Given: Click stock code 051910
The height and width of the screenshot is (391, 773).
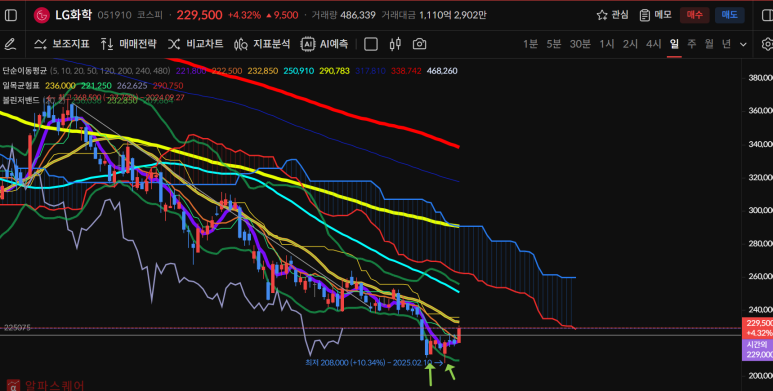Looking at the screenshot, I should tap(114, 15).
